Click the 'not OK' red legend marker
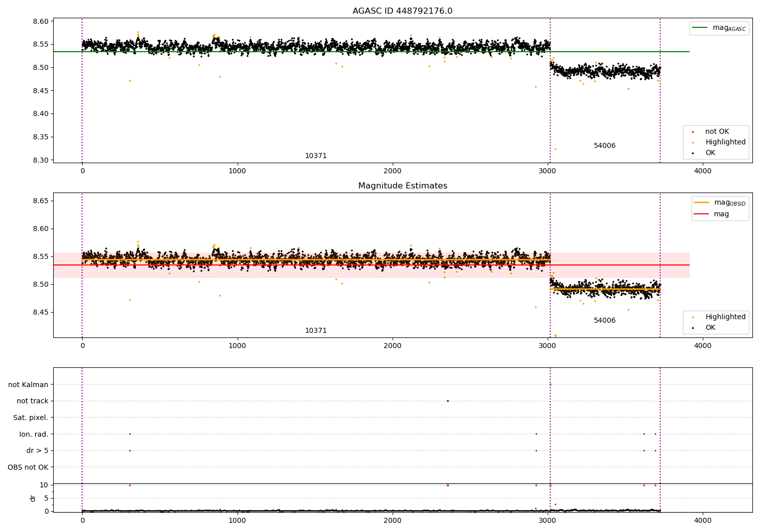 pyautogui.click(x=693, y=132)
